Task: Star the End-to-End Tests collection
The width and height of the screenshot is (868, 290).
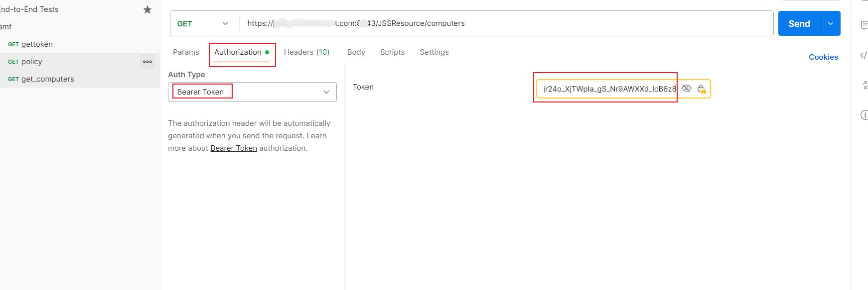Action: (147, 9)
